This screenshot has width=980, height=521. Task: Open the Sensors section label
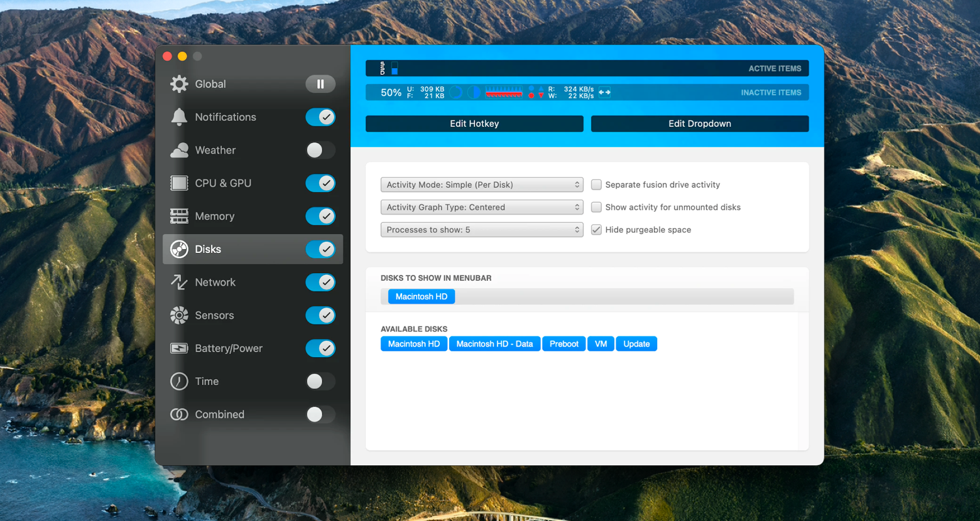[x=214, y=315]
